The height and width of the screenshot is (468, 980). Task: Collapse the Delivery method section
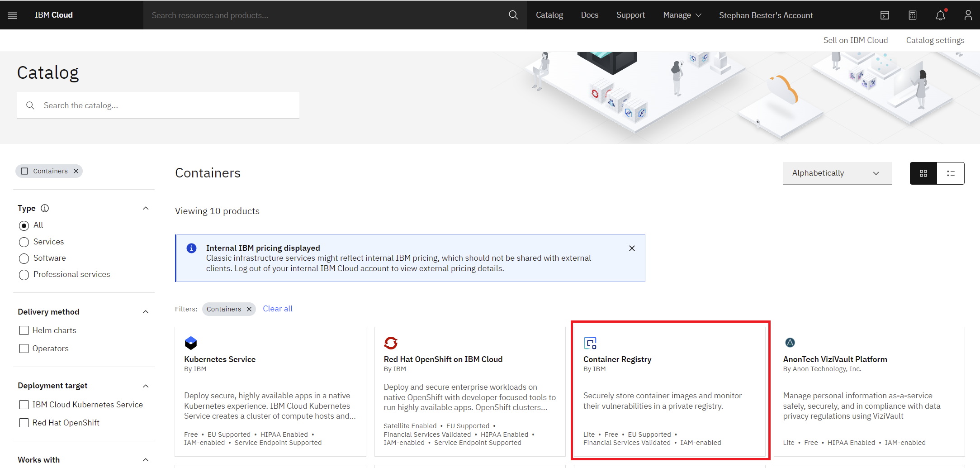click(146, 312)
